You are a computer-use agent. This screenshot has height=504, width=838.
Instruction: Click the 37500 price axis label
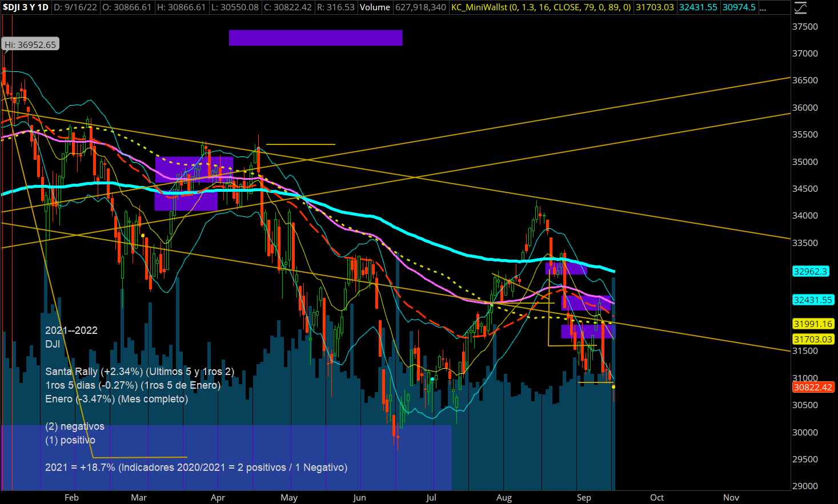pyautogui.click(x=805, y=27)
